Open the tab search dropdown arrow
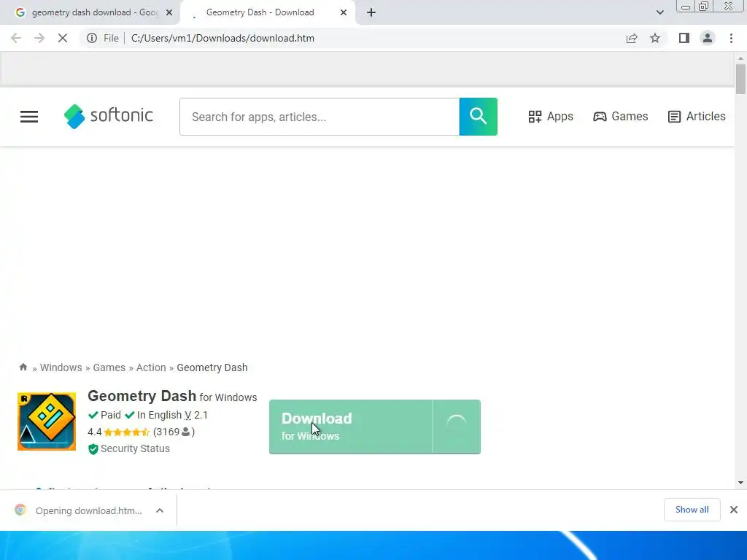 (659, 12)
